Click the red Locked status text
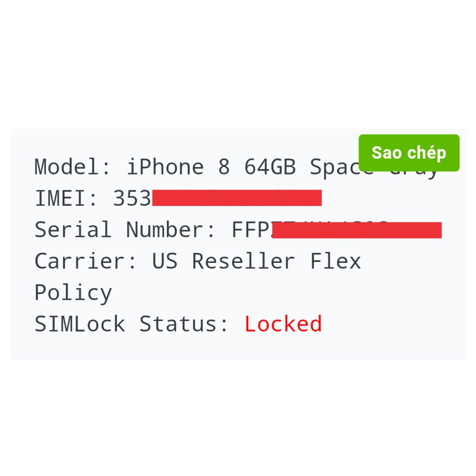Screen dimensions: 476x476 (x=283, y=324)
